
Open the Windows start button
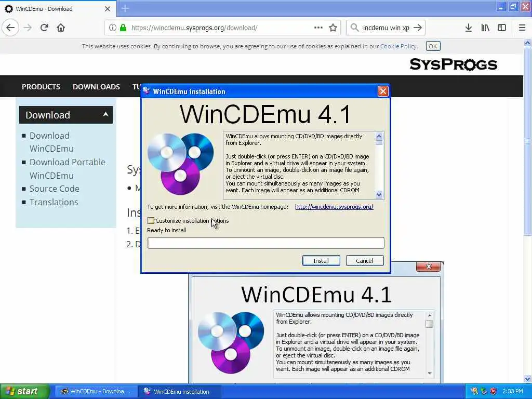click(25, 392)
